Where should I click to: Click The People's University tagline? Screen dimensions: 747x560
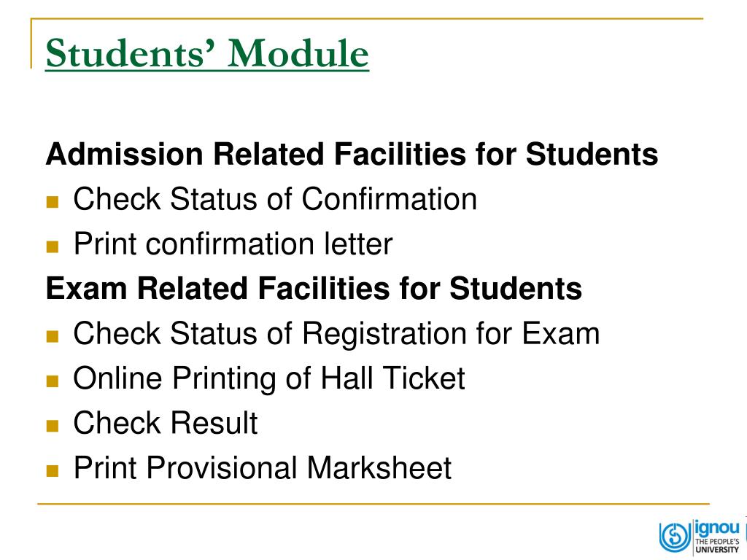717,545
